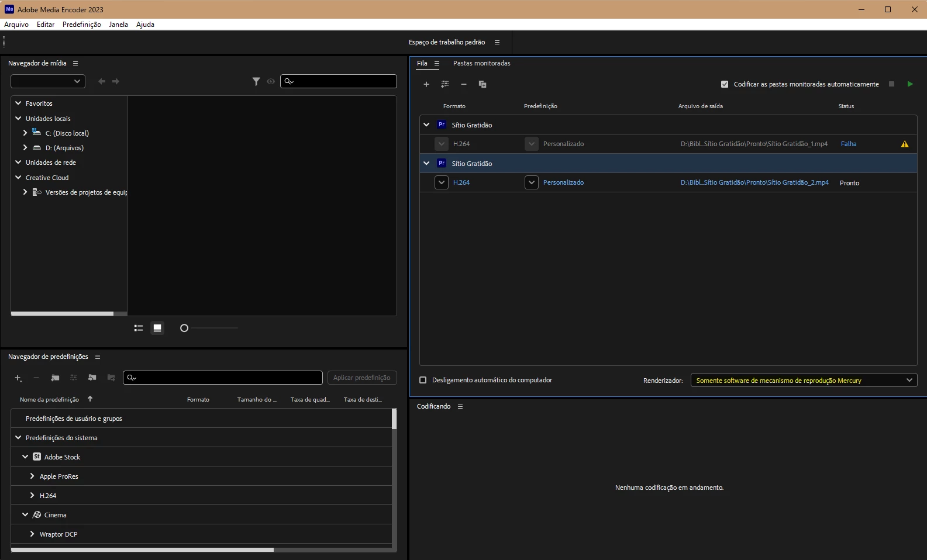Image resolution: width=927 pixels, height=560 pixels.
Task: Expand the Wraptor DCP preset group
Action: (x=32, y=534)
